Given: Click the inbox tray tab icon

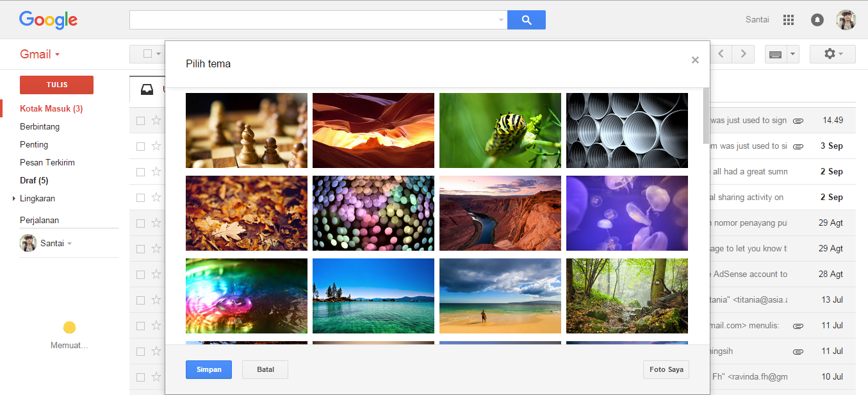Looking at the screenshot, I should point(147,89).
